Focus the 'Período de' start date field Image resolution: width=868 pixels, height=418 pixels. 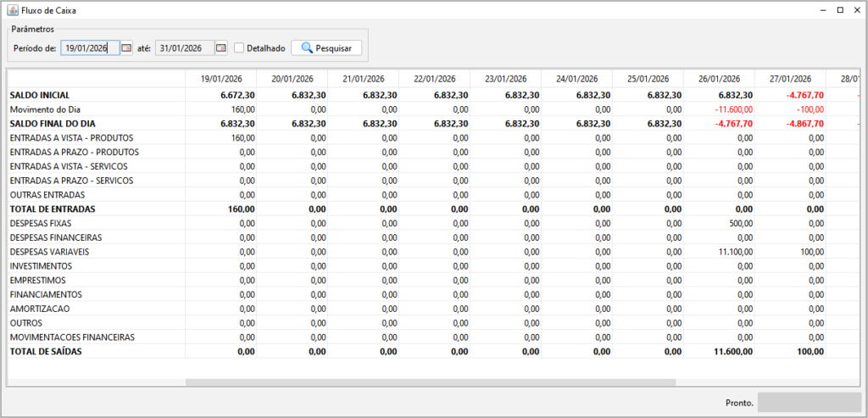point(90,48)
